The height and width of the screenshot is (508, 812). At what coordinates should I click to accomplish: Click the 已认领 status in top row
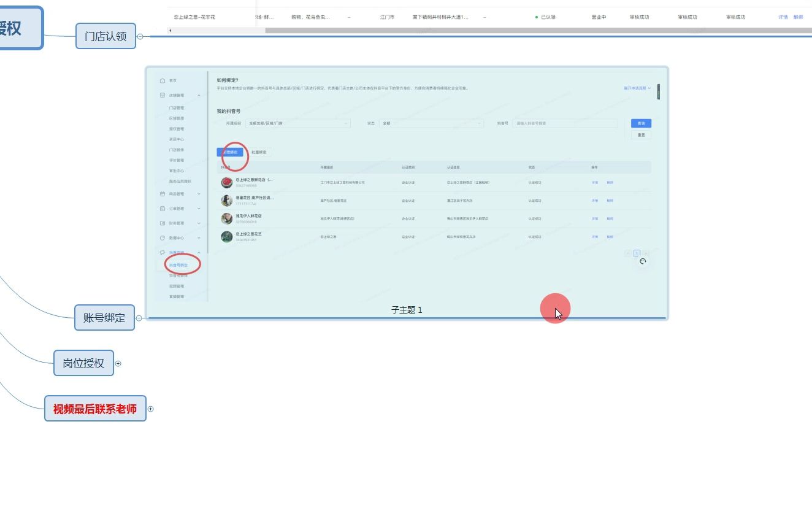545,17
